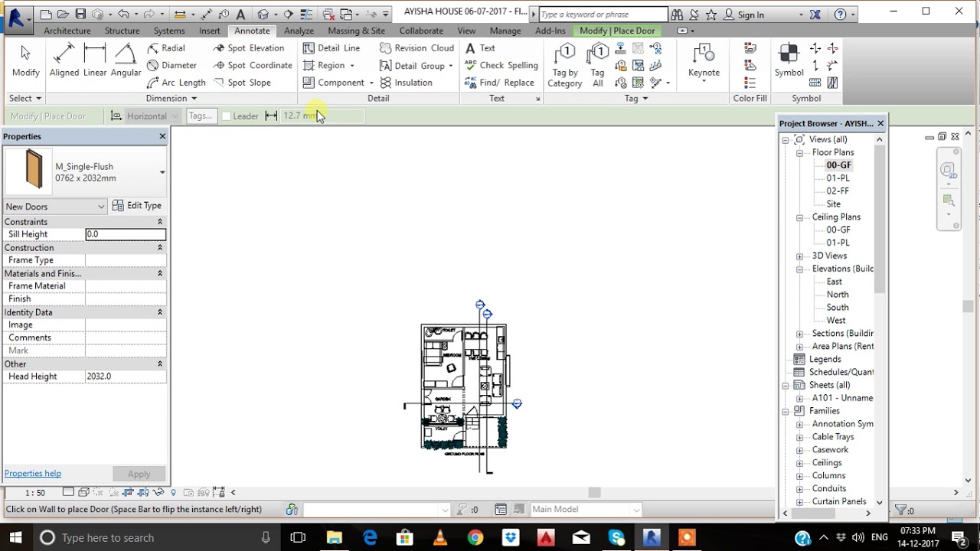Image resolution: width=980 pixels, height=551 pixels.
Task: Close the Project Browser panel
Action: coord(880,123)
